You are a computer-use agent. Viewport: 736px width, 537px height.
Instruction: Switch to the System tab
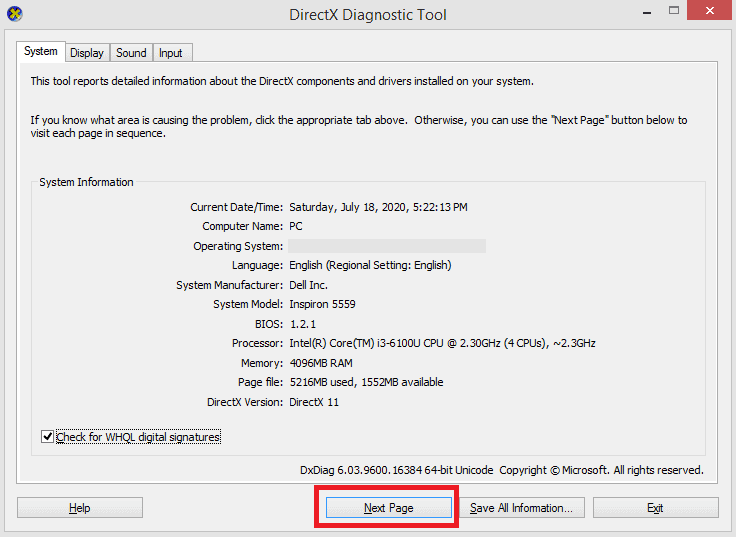pyautogui.click(x=41, y=51)
